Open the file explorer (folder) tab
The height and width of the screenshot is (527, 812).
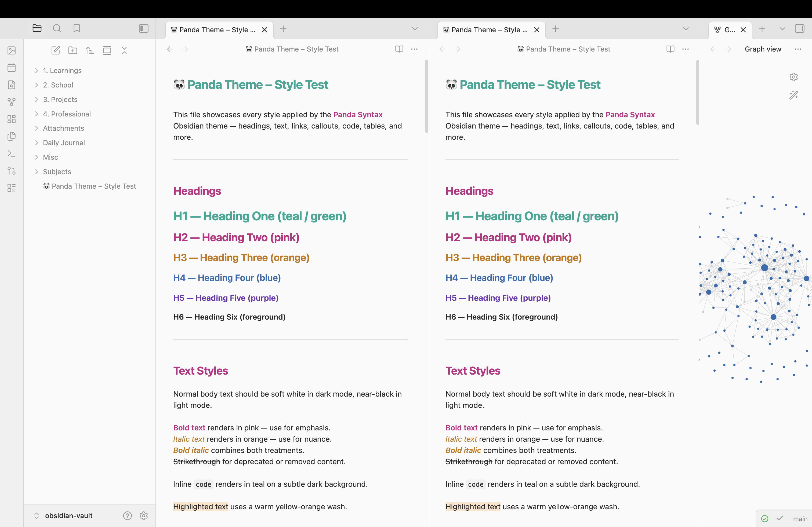[x=37, y=28]
